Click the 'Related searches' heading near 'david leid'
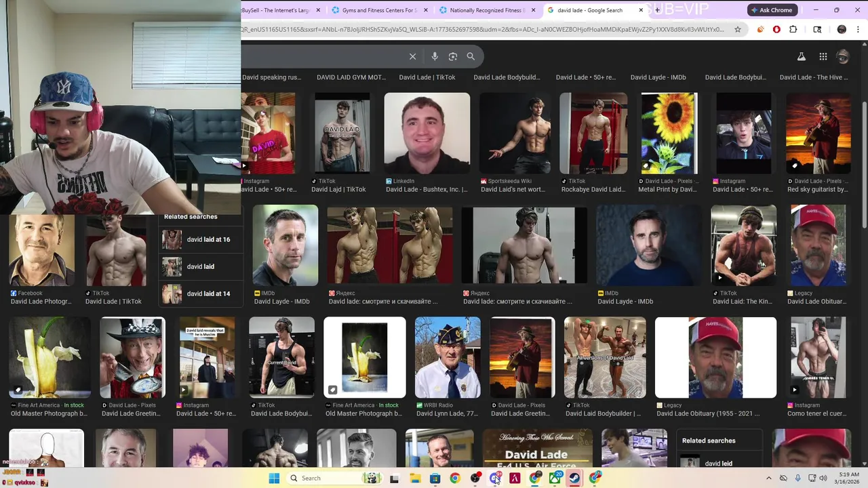The height and width of the screenshot is (488, 868). click(x=709, y=441)
